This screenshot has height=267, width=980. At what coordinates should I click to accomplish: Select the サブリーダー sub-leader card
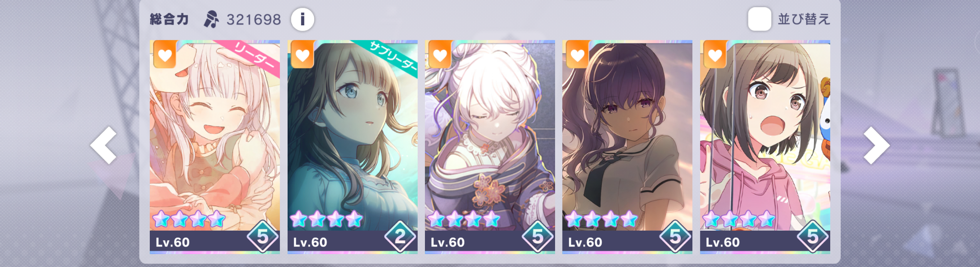point(353,146)
